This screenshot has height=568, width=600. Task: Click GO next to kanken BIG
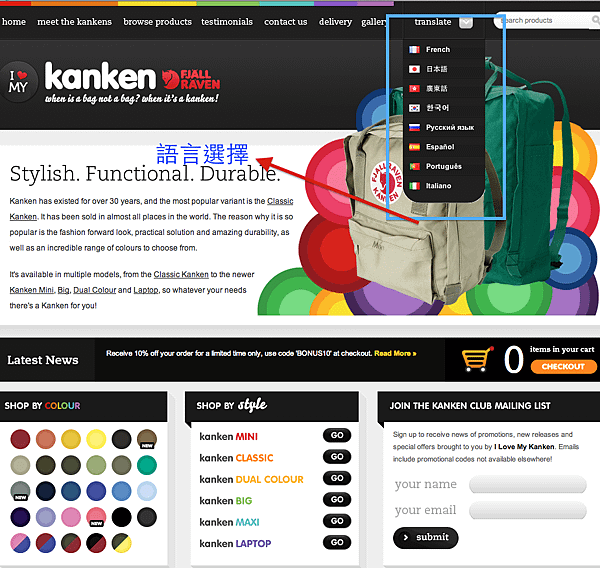337,500
